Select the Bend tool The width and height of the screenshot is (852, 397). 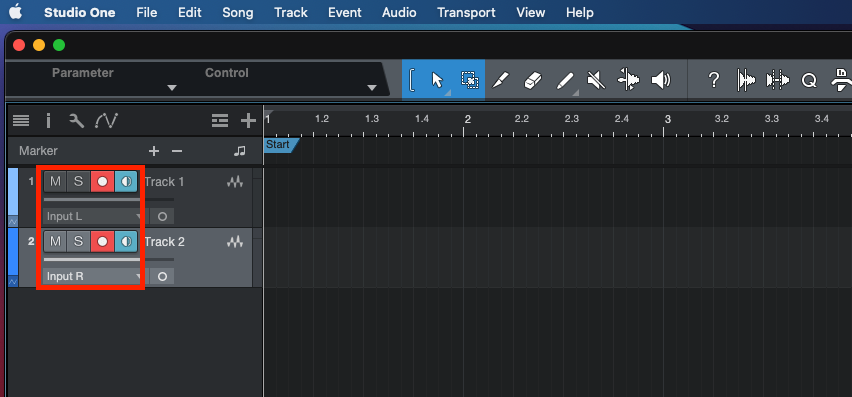coord(628,80)
